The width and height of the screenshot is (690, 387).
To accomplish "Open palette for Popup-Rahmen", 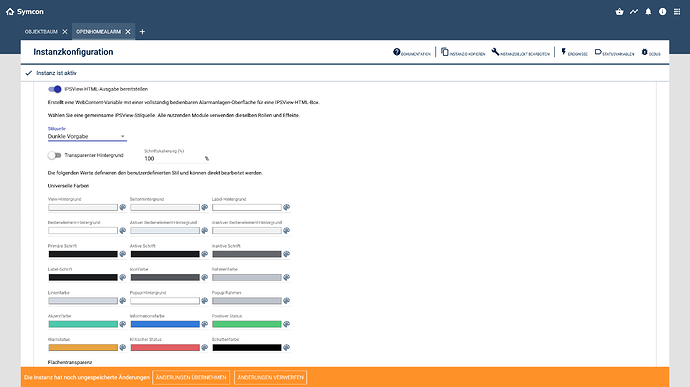I will pos(286,301).
